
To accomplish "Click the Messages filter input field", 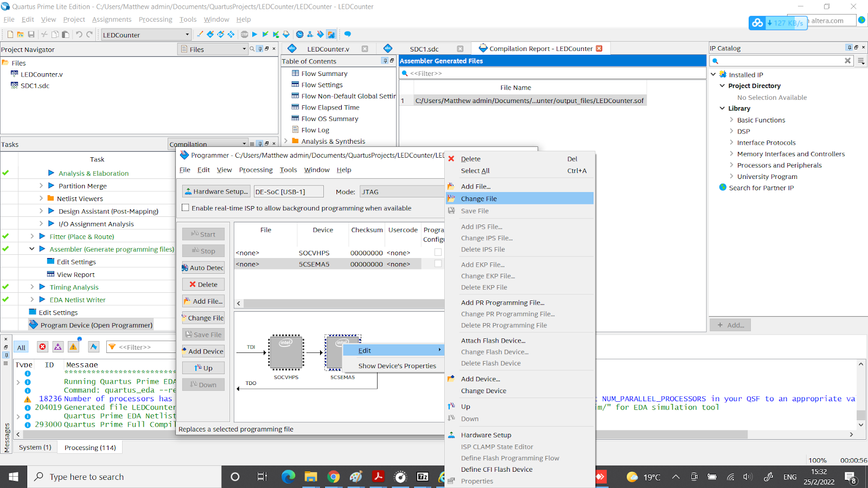I will pos(140,347).
